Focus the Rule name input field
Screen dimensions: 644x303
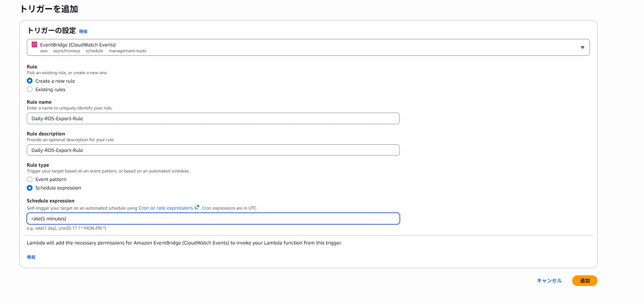[x=213, y=118]
